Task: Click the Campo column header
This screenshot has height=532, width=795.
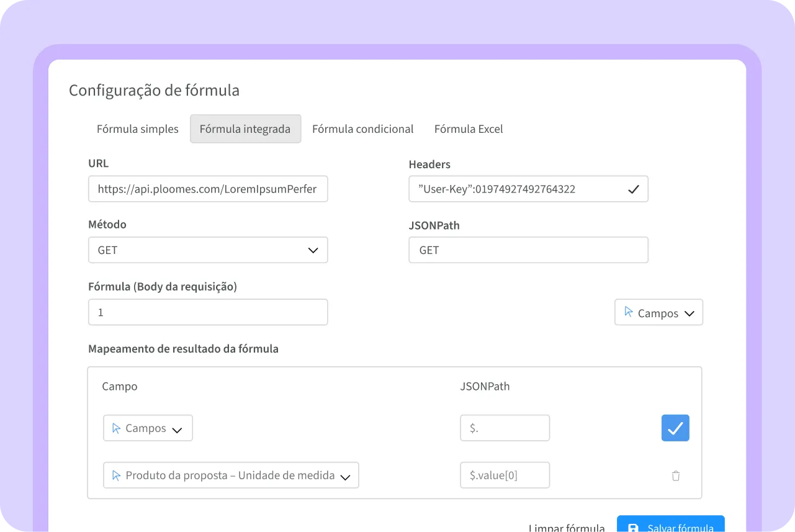Action: [120, 386]
